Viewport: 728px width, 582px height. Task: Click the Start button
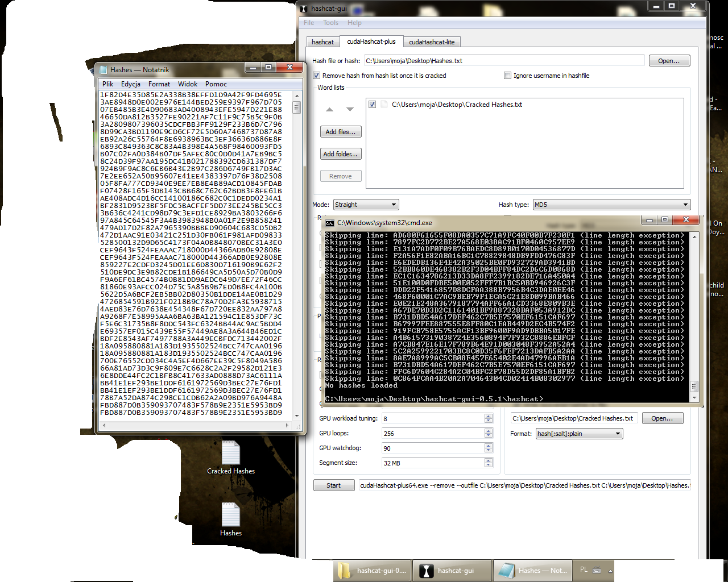click(334, 485)
